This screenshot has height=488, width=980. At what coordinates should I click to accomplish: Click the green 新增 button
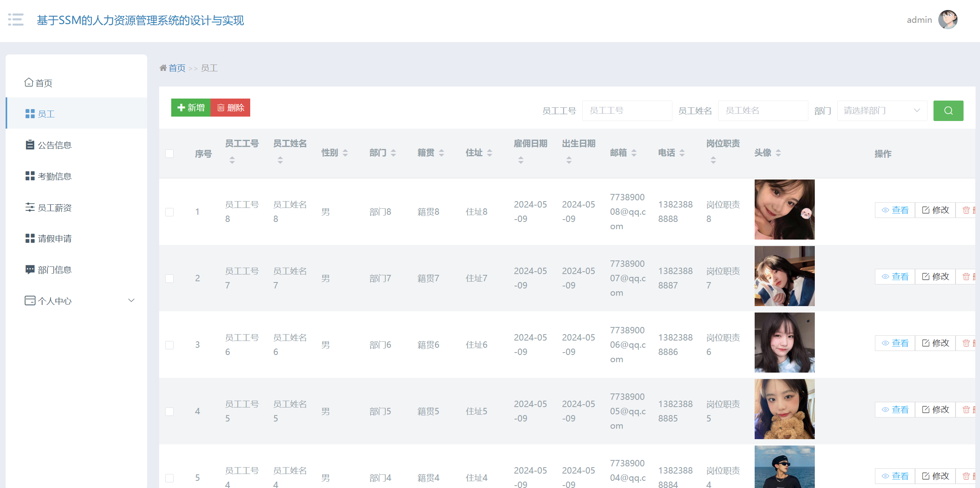191,108
